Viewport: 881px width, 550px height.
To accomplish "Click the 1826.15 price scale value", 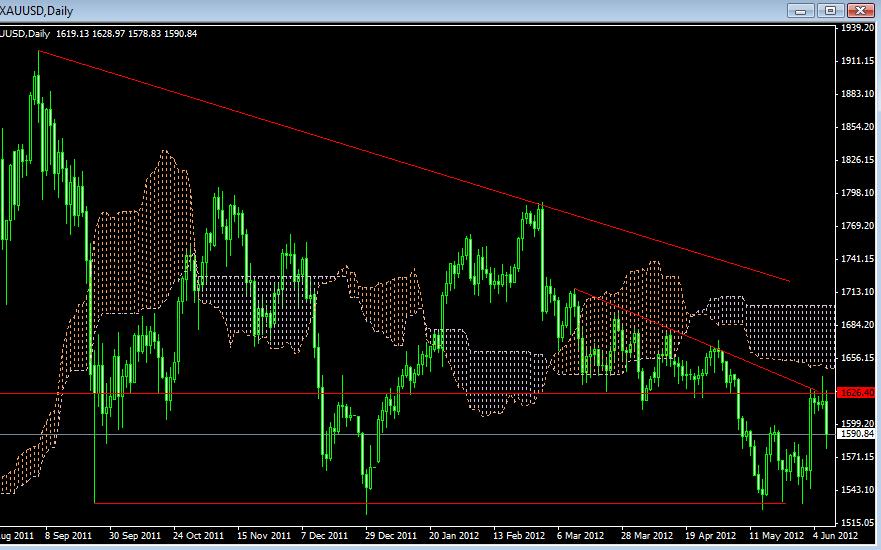I will pos(857,160).
